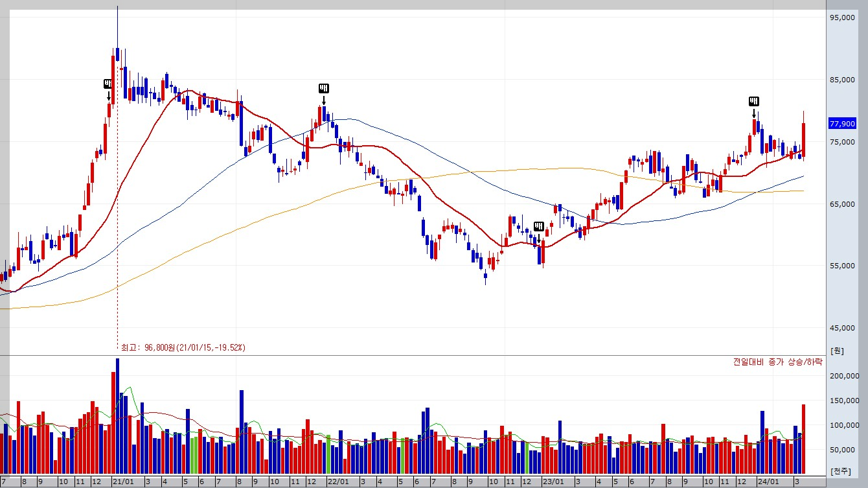Screen dimensions: 868x488
Task: Click the 21/01 date on the time axis
Action: 123,482
